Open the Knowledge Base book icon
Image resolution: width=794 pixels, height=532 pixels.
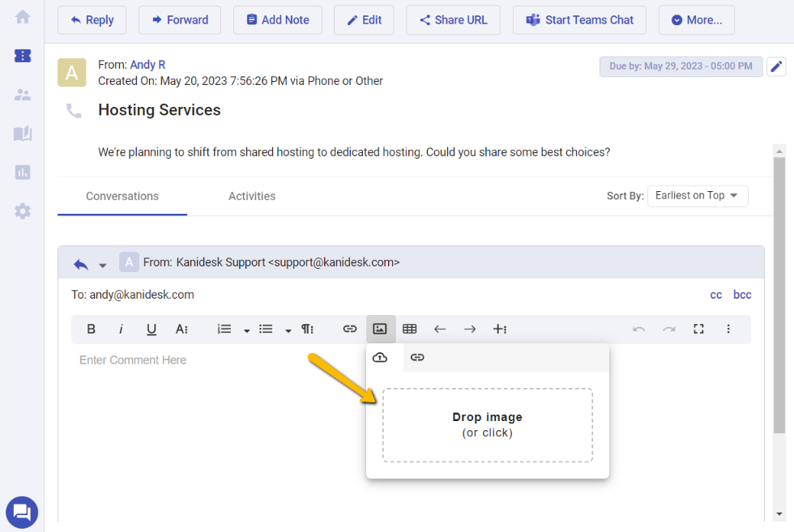click(x=23, y=134)
